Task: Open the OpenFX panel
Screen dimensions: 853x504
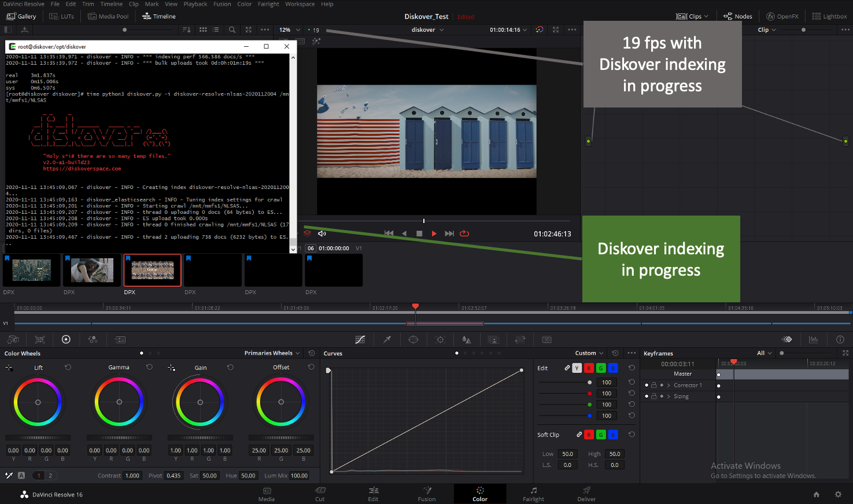Action: pos(782,16)
